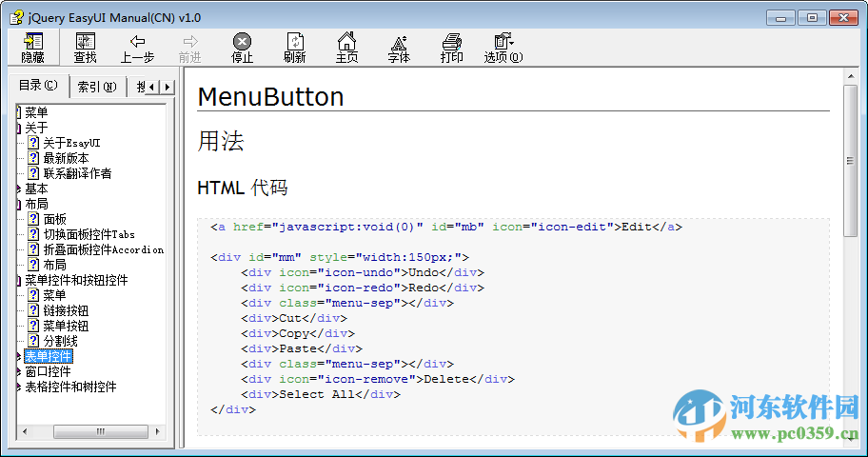Open 折叠面板控件Accordion topic
Screen dimensions: 868x457
coord(104,249)
